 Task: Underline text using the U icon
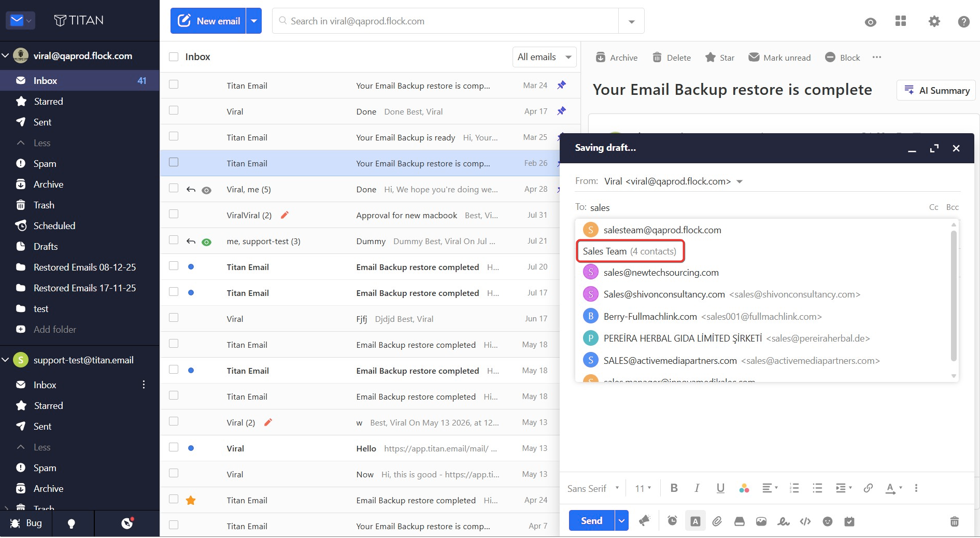click(720, 488)
